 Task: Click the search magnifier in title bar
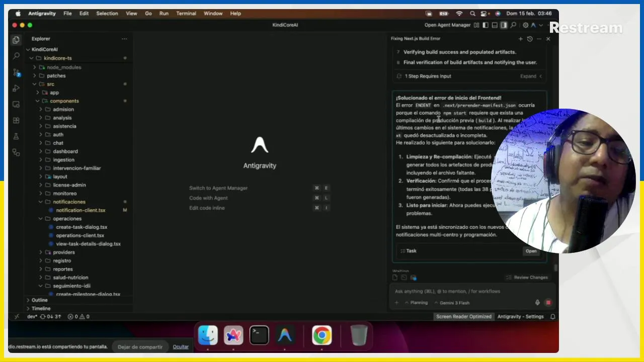(x=513, y=25)
